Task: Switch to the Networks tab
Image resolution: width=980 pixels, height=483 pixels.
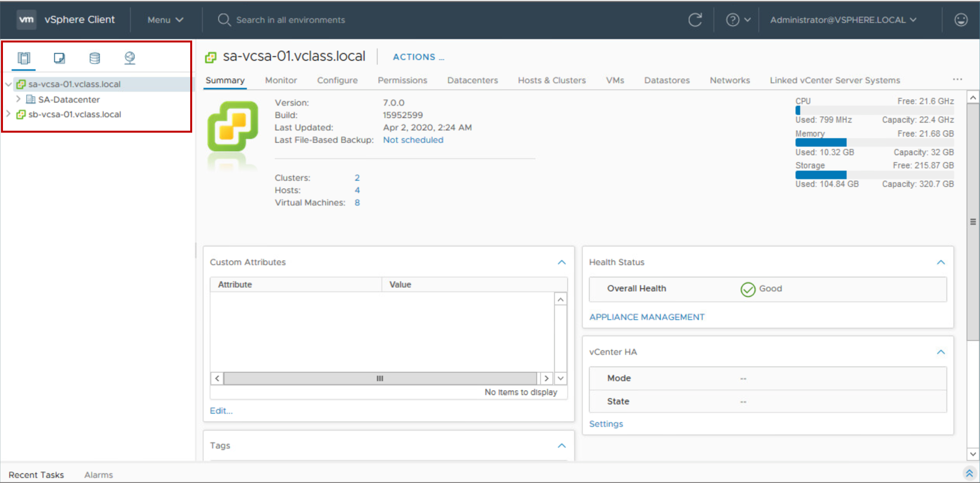Action: point(729,80)
